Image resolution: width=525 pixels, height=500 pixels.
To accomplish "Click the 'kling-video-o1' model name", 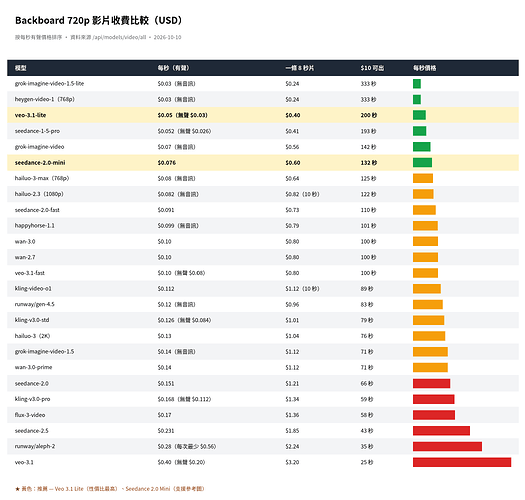I will 33,289.
